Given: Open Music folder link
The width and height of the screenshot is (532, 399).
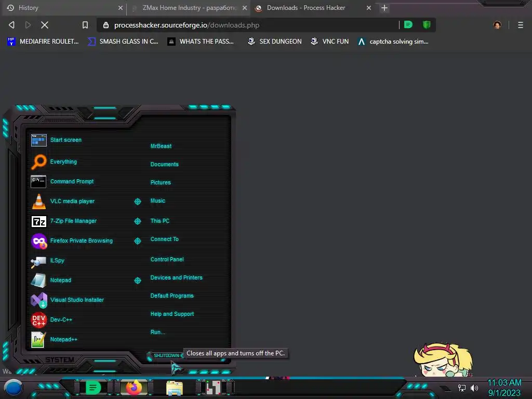Looking at the screenshot, I should (158, 201).
